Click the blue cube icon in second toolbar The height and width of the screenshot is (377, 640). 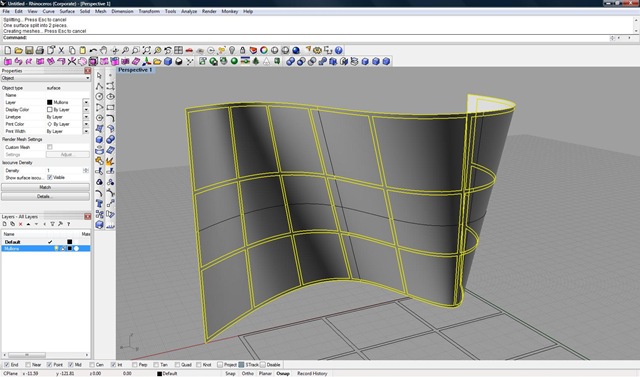click(168, 61)
